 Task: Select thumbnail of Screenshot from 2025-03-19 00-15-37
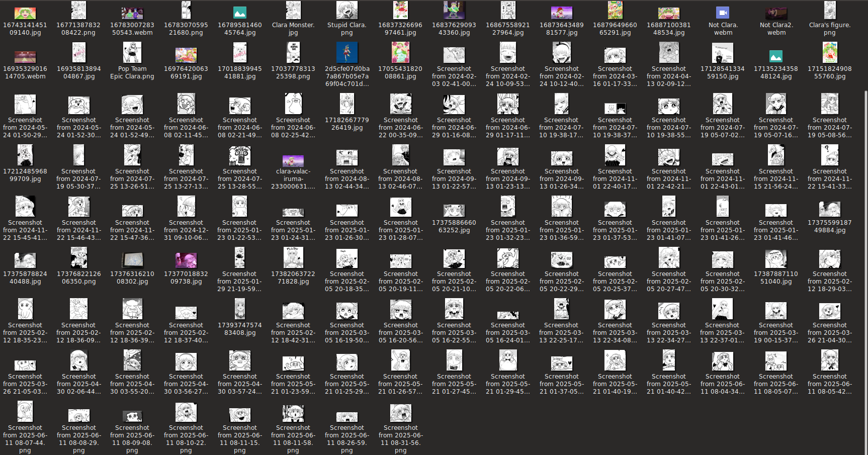coord(776,311)
